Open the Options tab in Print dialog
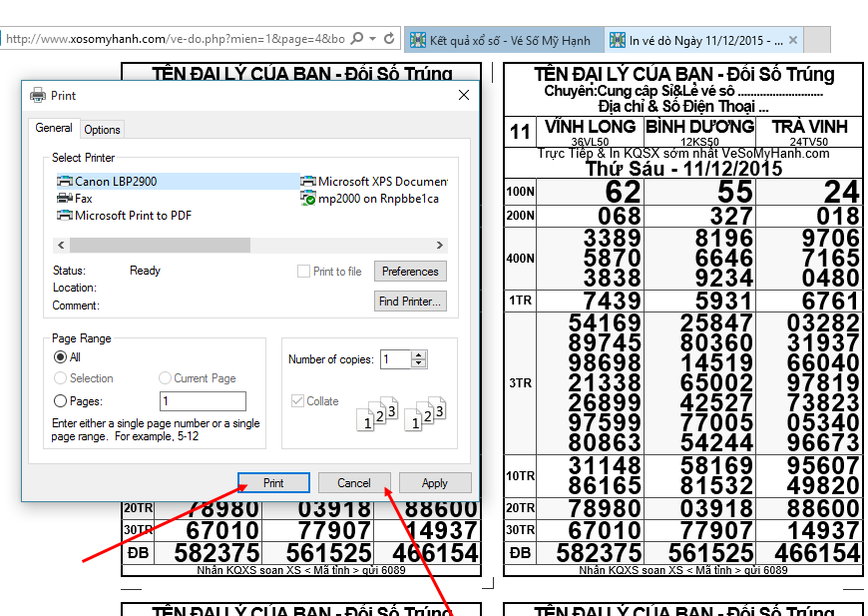 103,130
